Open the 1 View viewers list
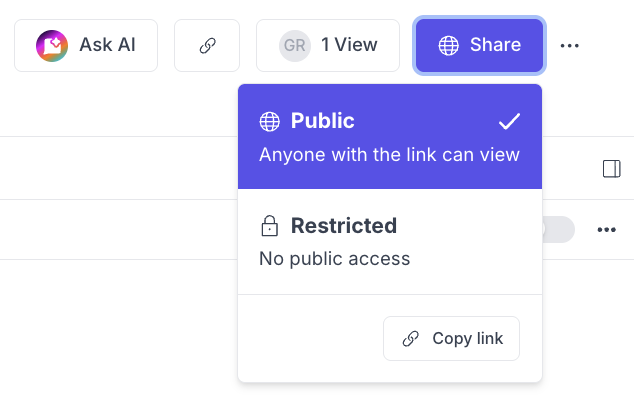 pyautogui.click(x=328, y=45)
